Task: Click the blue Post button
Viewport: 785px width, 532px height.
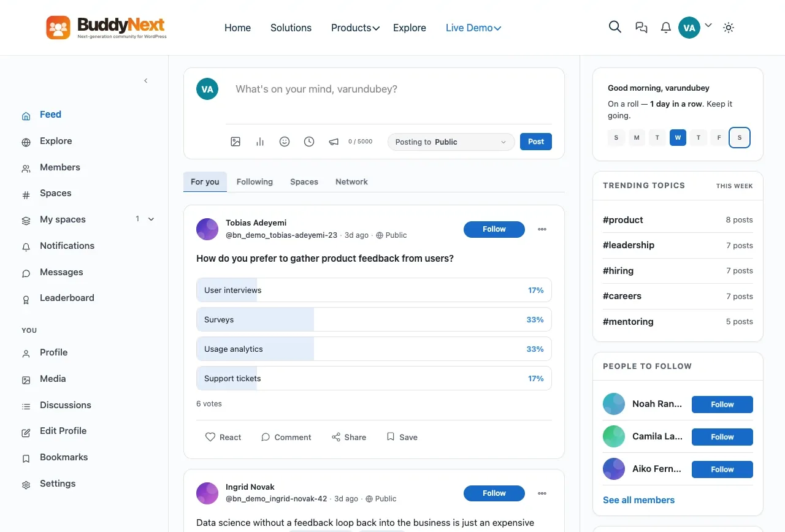Action: pyautogui.click(x=536, y=142)
